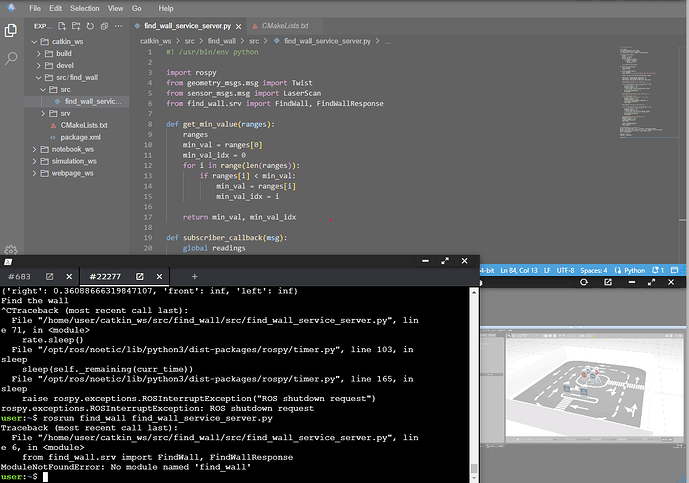Open package.xml from the file tree
This screenshot has width=689, height=483.
pyautogui.click(x=81, y=137)
